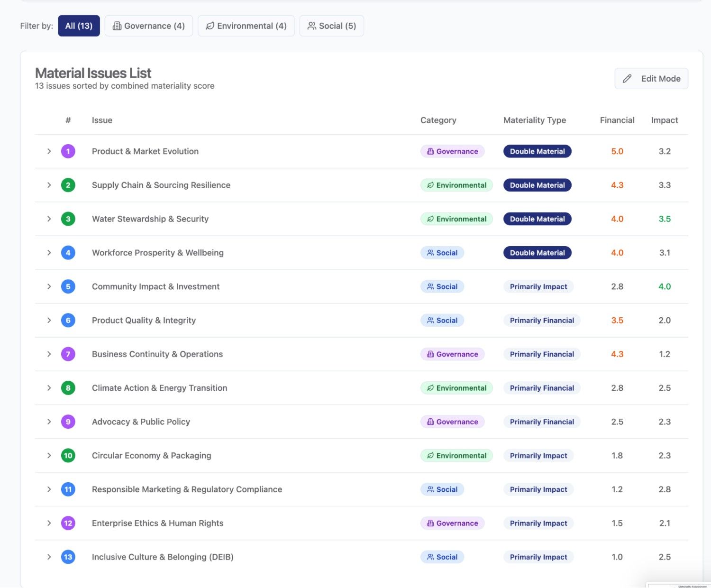The width and height of the screenshot is (711, 588).
Task: Click the pencil icon in Edit Mode
Action: pos(627,79)
